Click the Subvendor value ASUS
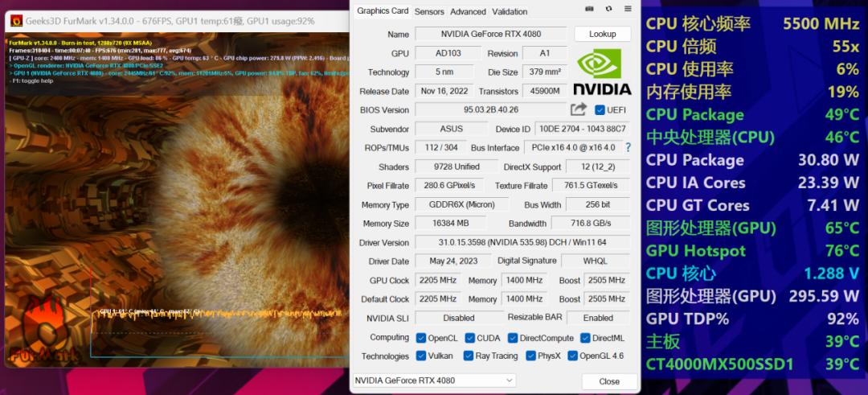 click(x=451, y=129)
